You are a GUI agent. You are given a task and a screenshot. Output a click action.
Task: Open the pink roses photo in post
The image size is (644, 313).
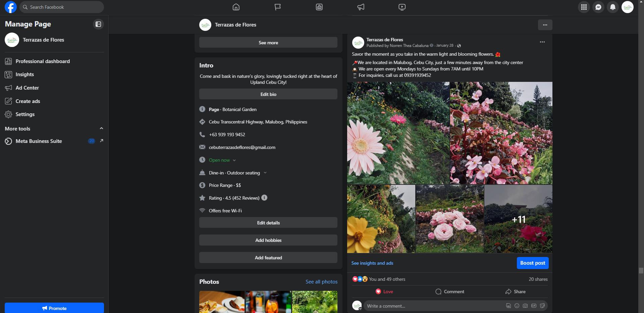tap(450, 219)
